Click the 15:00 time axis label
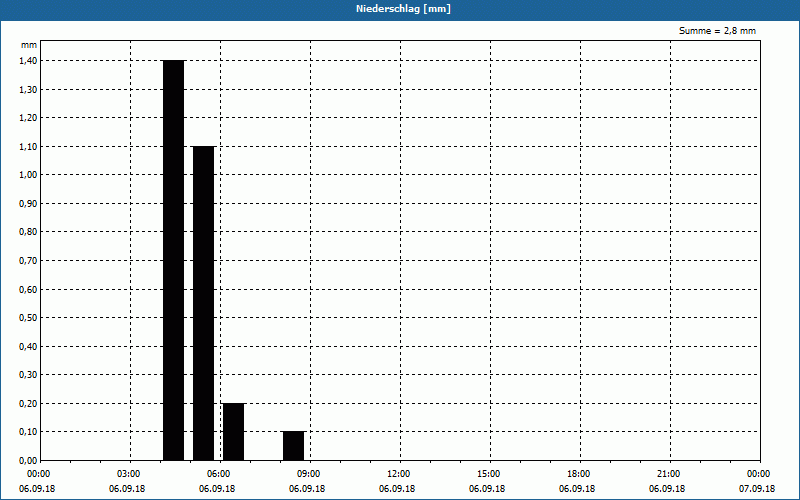 click(489, 474)
